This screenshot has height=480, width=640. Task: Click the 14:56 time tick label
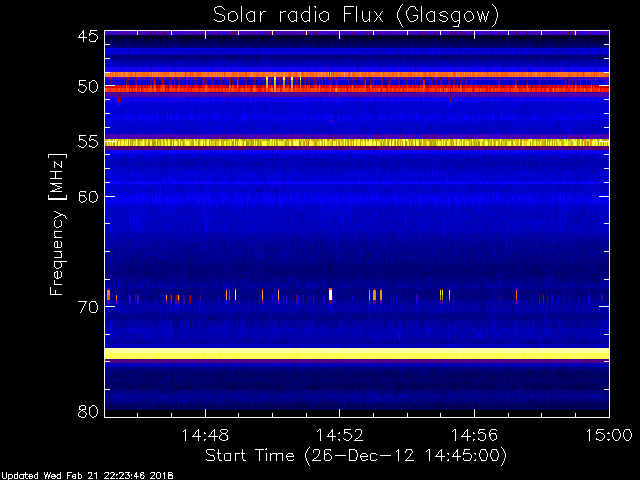point(474,435)
